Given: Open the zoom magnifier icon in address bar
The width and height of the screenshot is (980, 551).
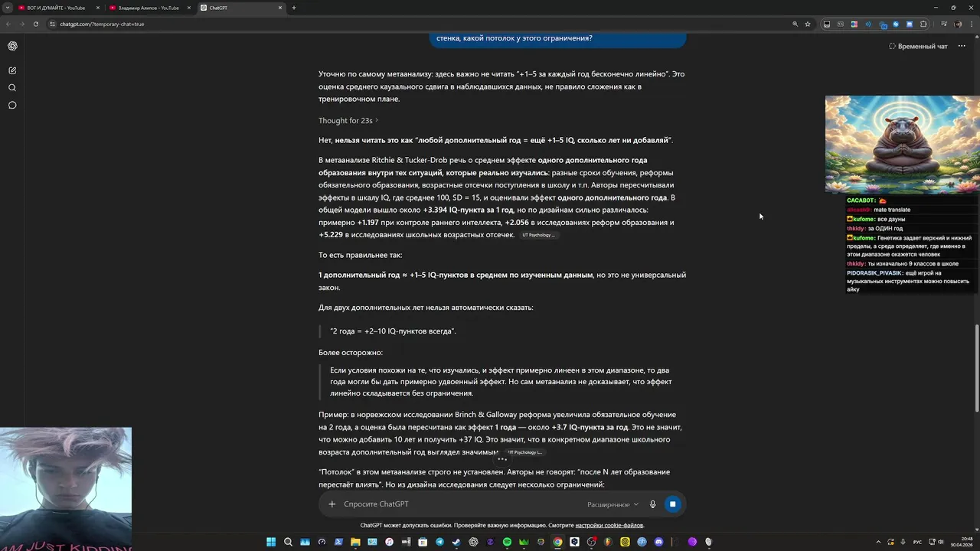Looking at the screenshot, I should click(x=795, y=24).
